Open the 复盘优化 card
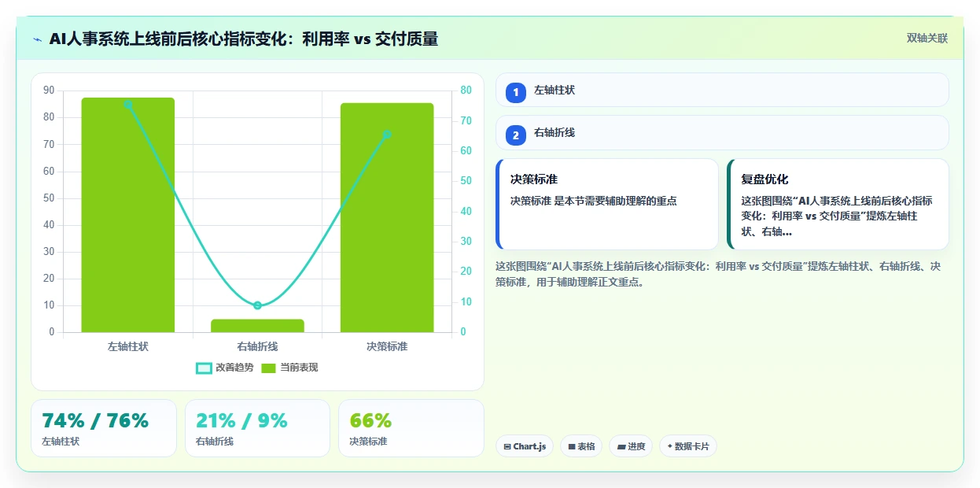Screen dimensions: 980x488 pyautogui.click(x=838, y=204)
